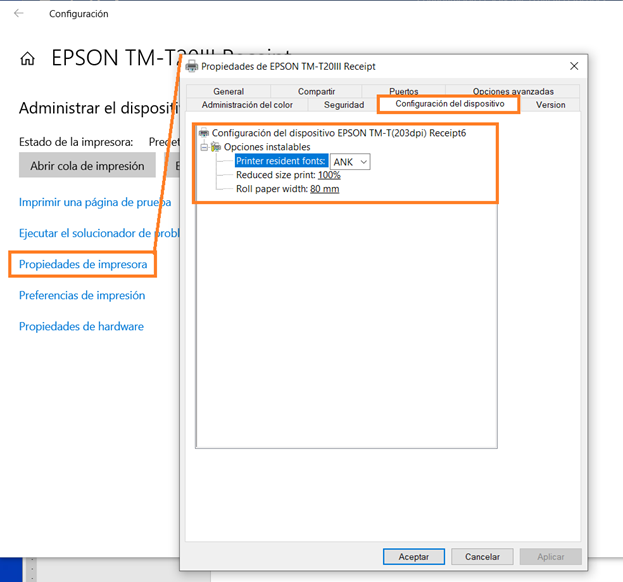Viewport: 623px width, 582px height.
Task: Click the Opciones instalables folder icon
Action: 216,147
